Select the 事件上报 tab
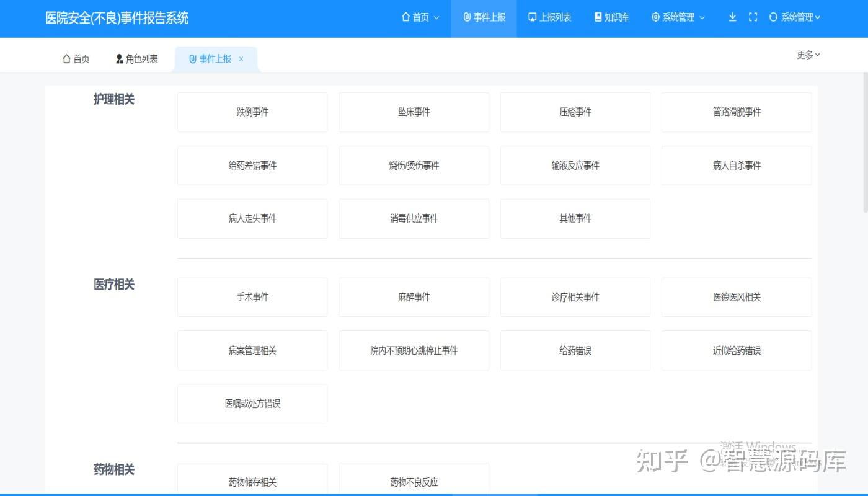This screenshot has width=868, height=496. [x=215, y=59]
